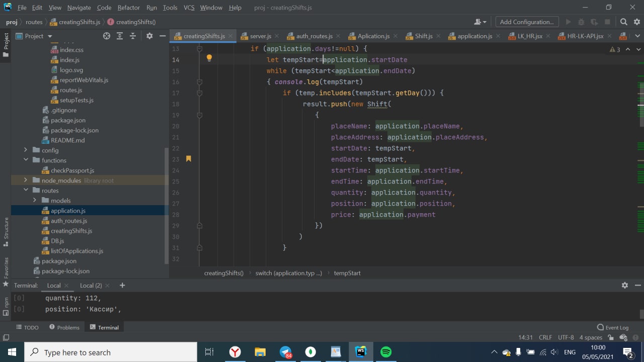Screen dimensions: 644x362
Task: Switch to the Local (2) terminal tab
Action: pyautogui.click(x=91, y=285)
